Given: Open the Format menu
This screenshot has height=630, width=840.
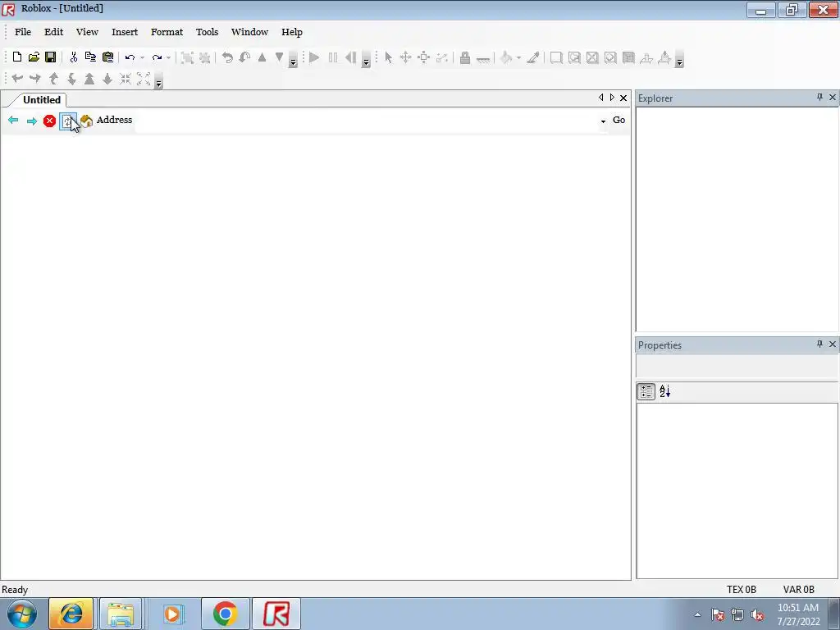Looking at the screenshot, I should pyautogui.click(x=167, y=32).
